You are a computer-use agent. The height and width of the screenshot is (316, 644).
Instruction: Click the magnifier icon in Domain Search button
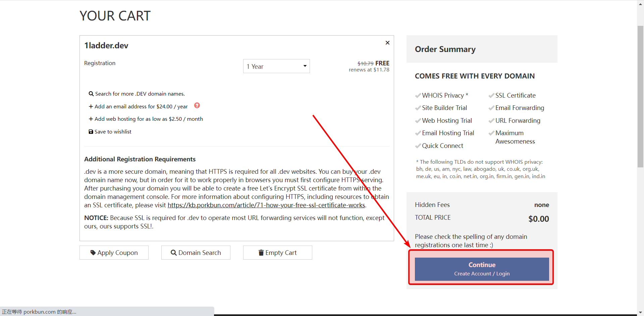(173, 253)
